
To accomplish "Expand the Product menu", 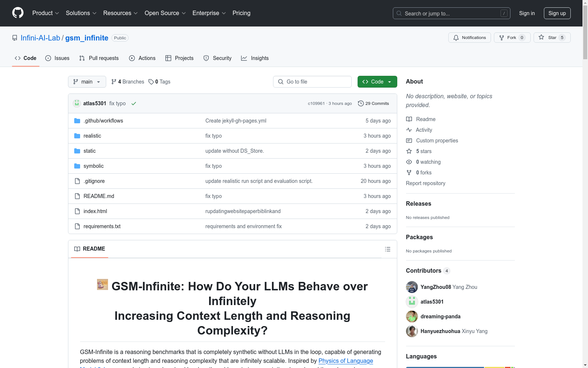I will click(x=46, y=13).
